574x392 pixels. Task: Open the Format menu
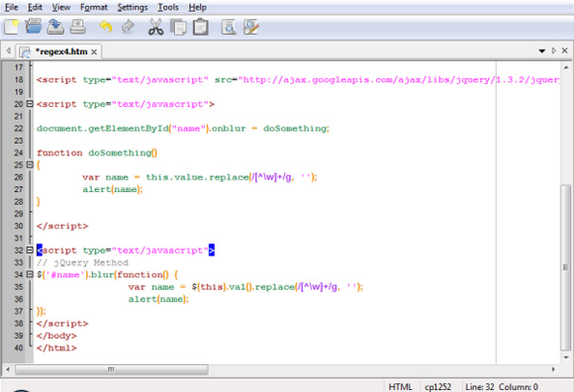point(94,7)
